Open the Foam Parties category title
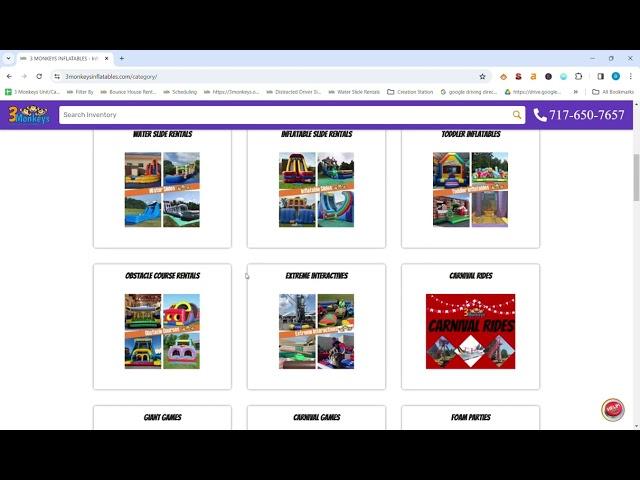The width and height of the screenshot is (640, 480). click(x=471, y=417)
